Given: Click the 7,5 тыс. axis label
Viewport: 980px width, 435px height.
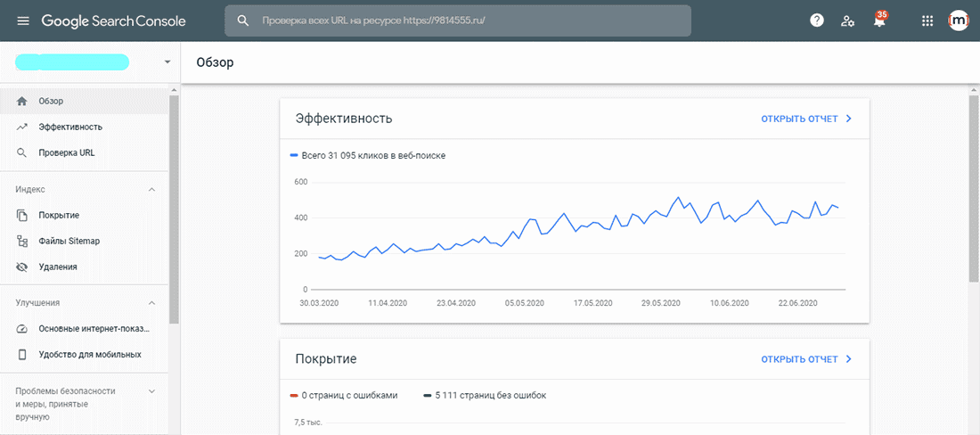Looking at the screenshot, I should (308, 423).
